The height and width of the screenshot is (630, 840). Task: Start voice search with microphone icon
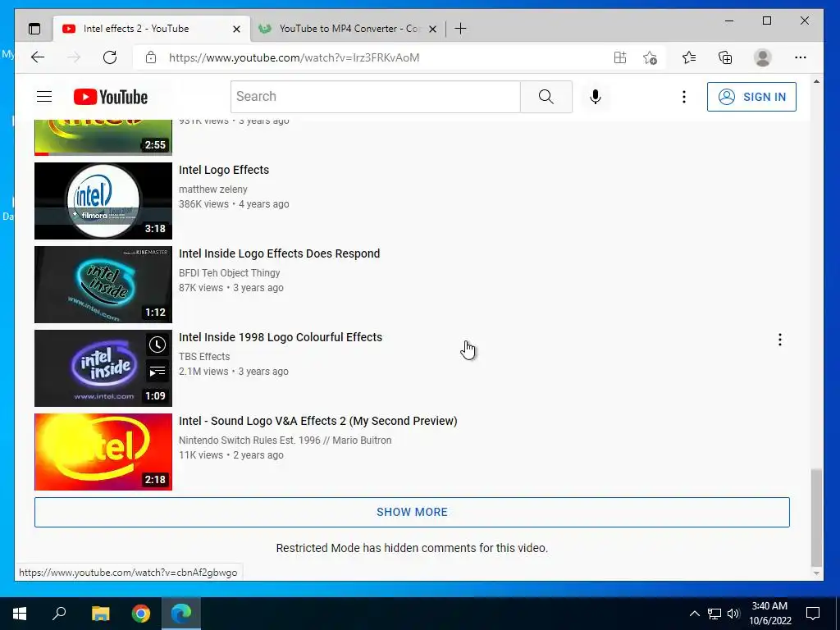click(596, 97)
